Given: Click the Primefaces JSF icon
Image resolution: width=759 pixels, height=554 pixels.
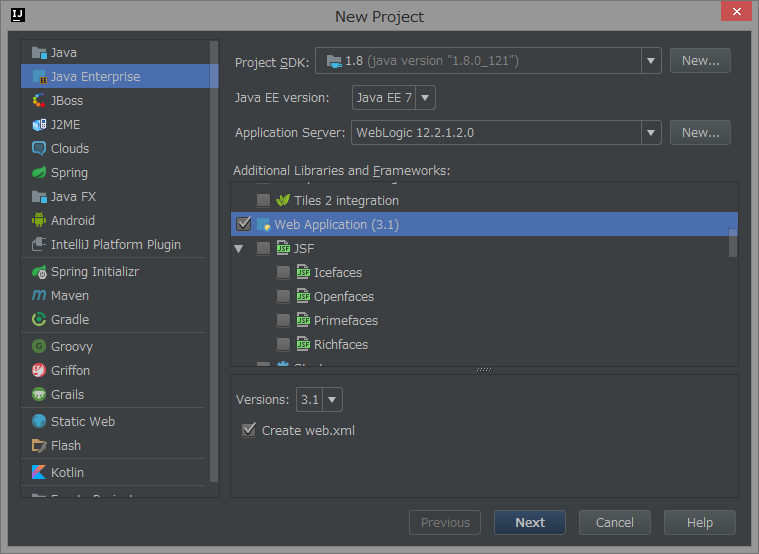Looking at the screenshot, I should [303, 320].
